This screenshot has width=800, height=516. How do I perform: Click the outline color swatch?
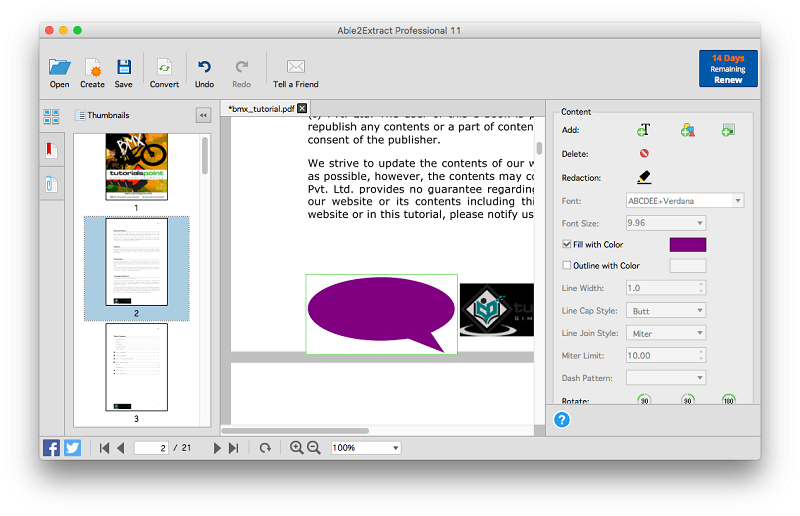[688, 265]
